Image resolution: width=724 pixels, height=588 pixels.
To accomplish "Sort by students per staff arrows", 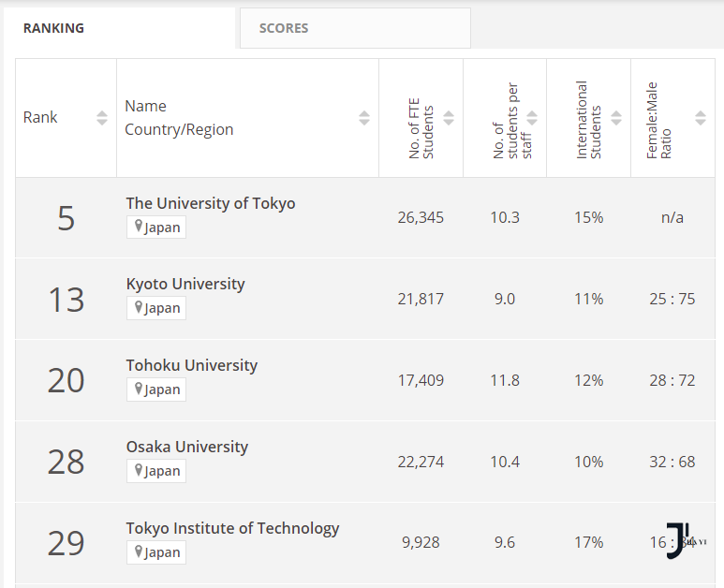I will (x=532, y=118).
